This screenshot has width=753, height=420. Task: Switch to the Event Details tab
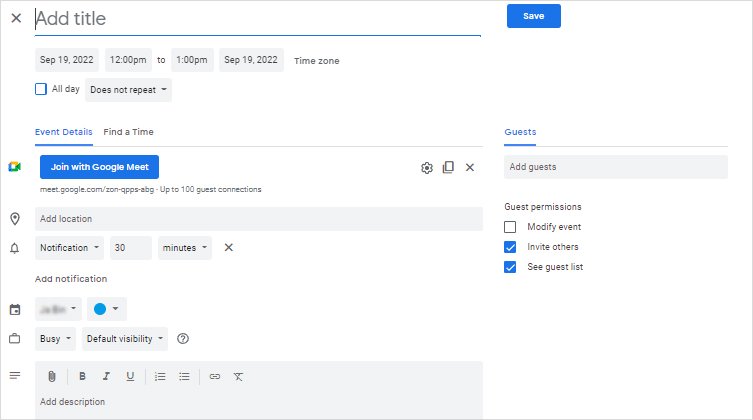[x=63, y=132]
